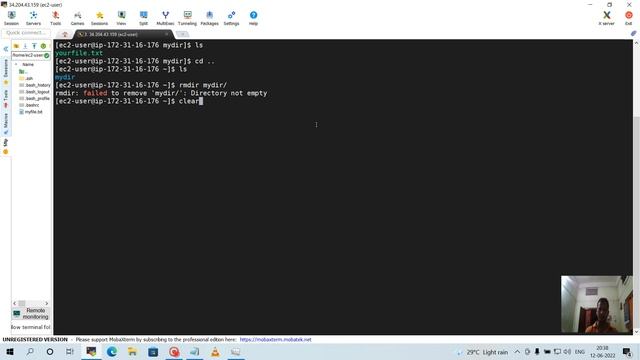The height and width of the screenshot is (360, 640).
Task: Click right arrow of file list scrollbar
Action: click(x=47, y=303)
